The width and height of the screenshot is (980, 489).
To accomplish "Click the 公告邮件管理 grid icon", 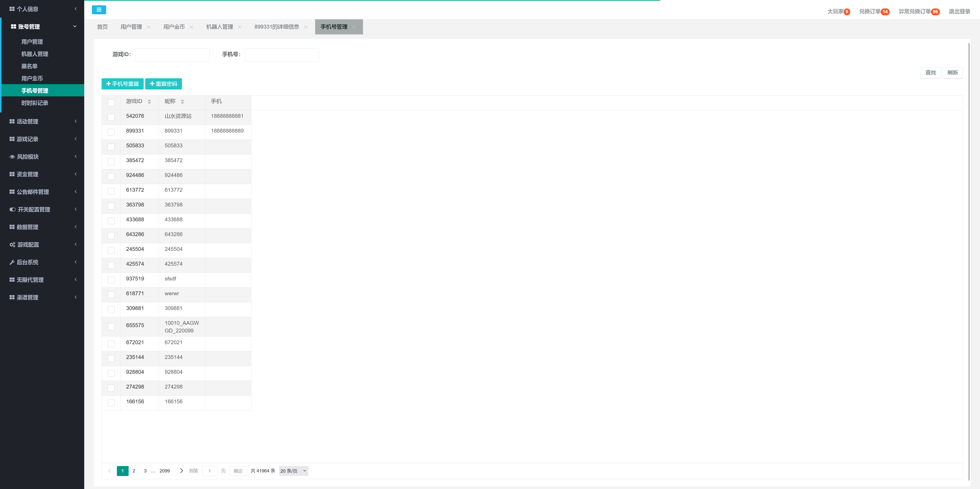I will (12, 192).
